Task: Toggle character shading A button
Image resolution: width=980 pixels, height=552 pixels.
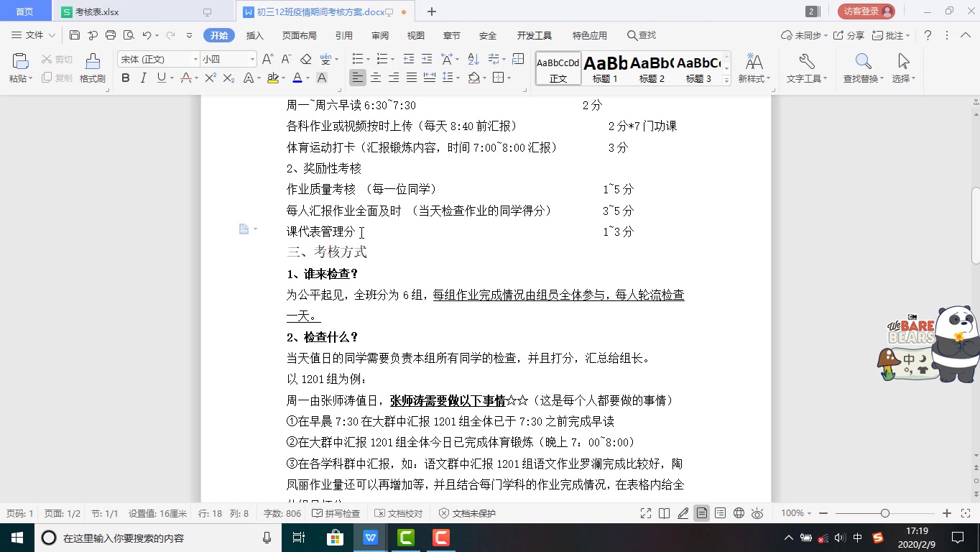Action: pyautogui.click(x=321, y=78)
